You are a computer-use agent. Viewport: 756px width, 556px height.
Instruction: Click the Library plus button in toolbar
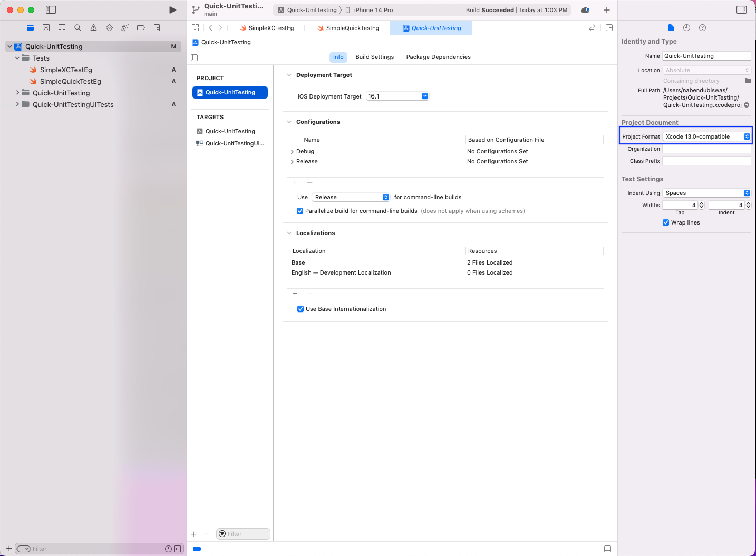coord(607,10)
